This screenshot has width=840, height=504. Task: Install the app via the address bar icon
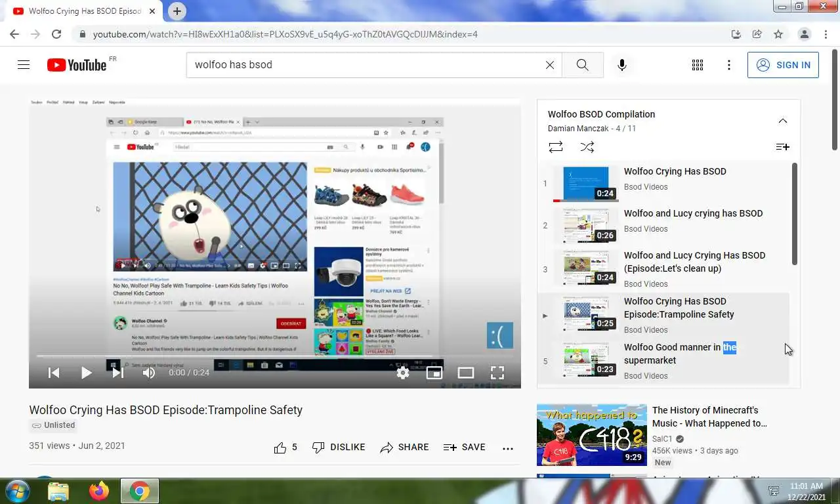click(x=736, y=34)
